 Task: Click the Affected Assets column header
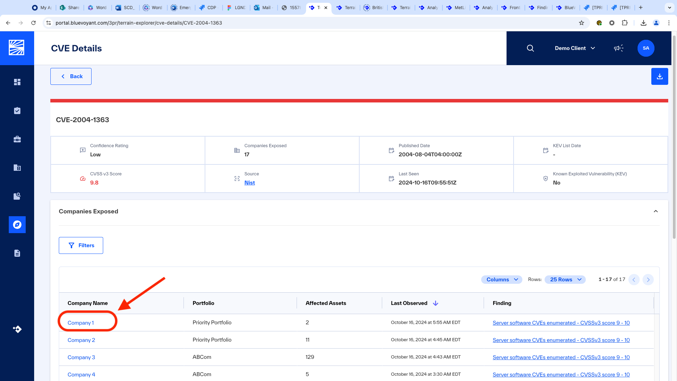(326, 303)
